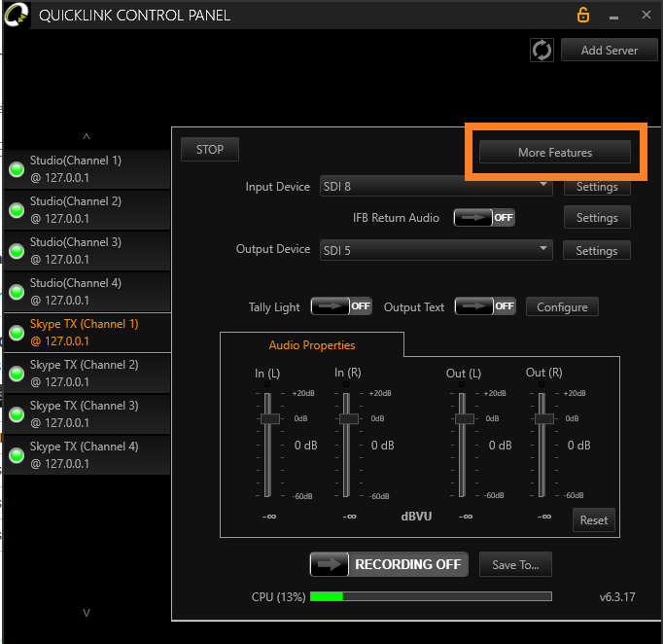Click the down arrow below channel list
This screenshot has height=644, width=664.
coord(87,613)
